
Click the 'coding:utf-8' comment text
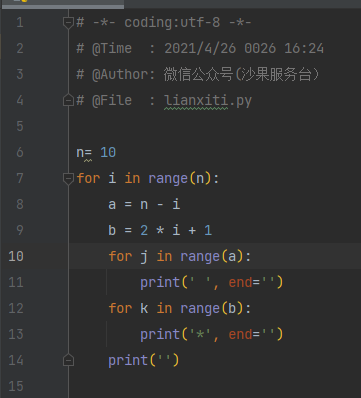coord(172,23)
